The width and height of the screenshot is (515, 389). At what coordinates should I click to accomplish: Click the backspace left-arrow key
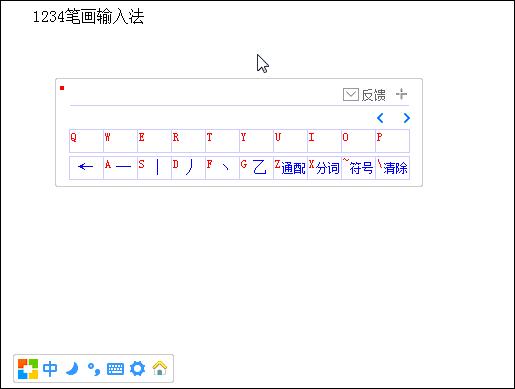point(86,168)
